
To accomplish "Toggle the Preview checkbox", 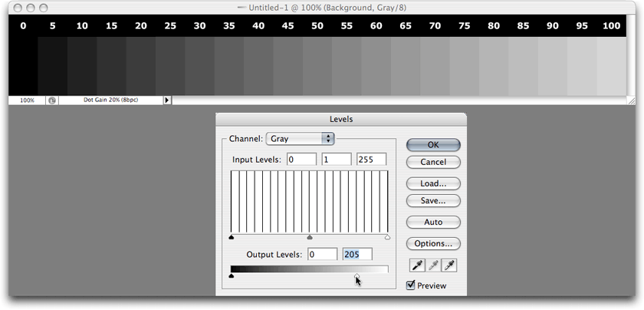I will pos(410,285).
